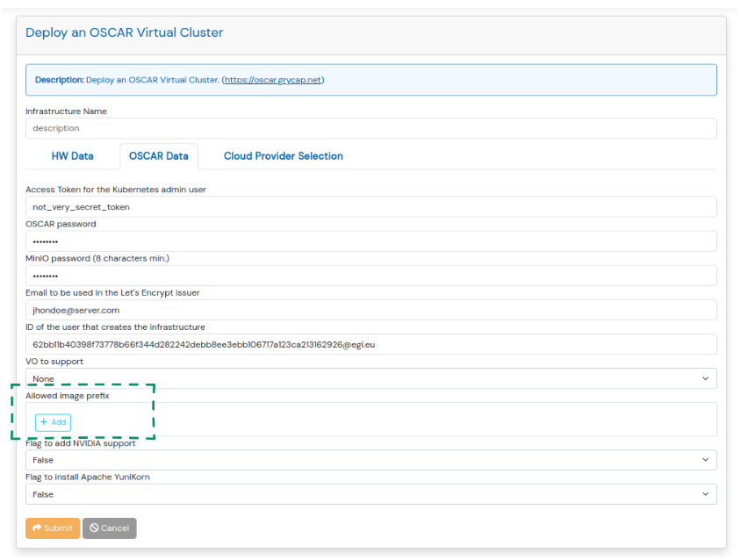Viewport: 741px width, 560px height.
Task: Open the Flag to add NVIDIA support dropdown
Action: coord(370,460)
